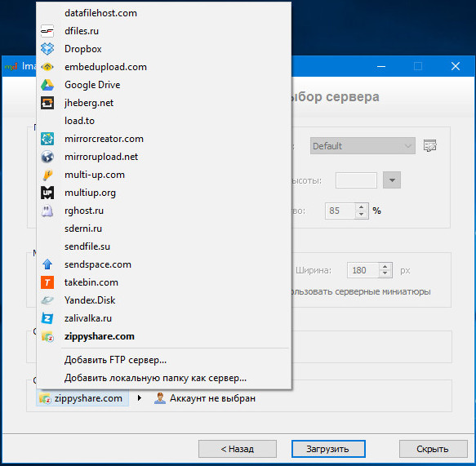476x466 pixels.
Task: Choose the takebin.com orange icon
Action: pyautogui.click(x=47, y=282)
